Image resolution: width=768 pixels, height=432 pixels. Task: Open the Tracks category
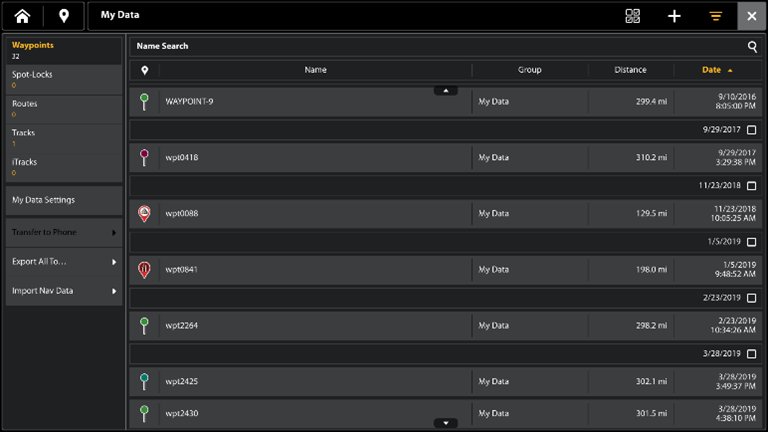64,137
